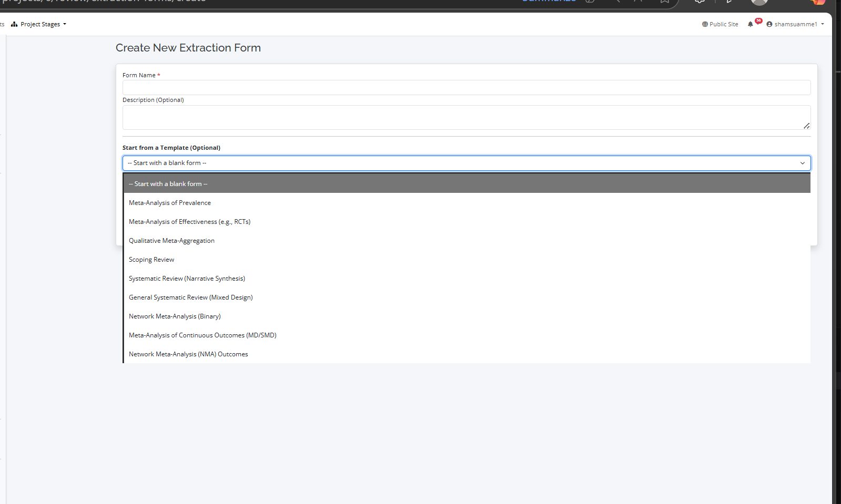Collapse the template dropdown using its chevron

coord(802,163)
